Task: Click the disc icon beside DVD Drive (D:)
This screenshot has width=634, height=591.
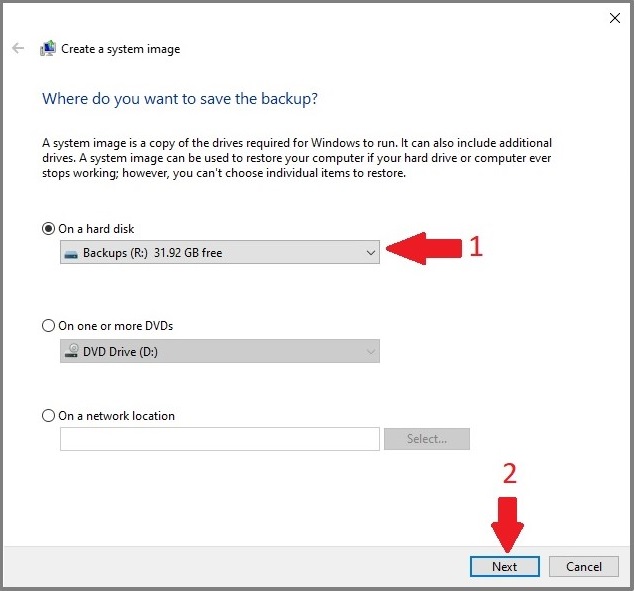Action: click(x=71, y=351)
